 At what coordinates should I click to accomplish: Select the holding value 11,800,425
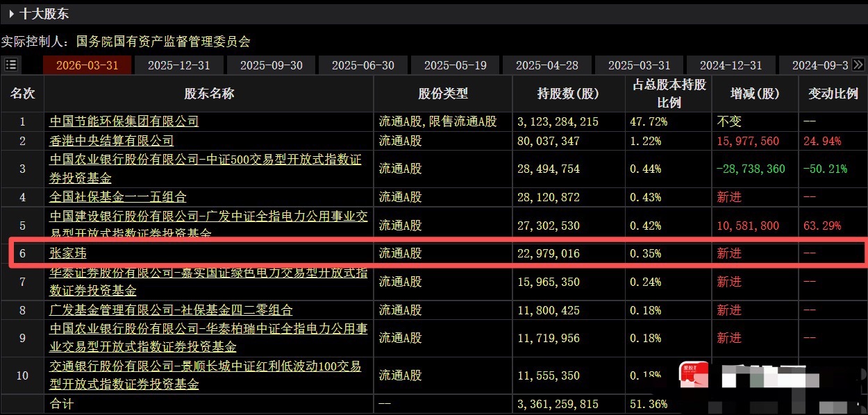point(549,310)
